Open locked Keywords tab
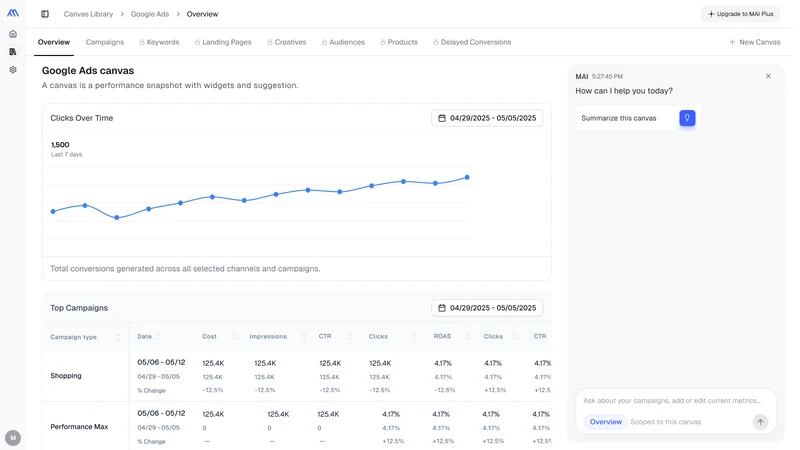Screen dimensions: 800x450 [159, 42]
